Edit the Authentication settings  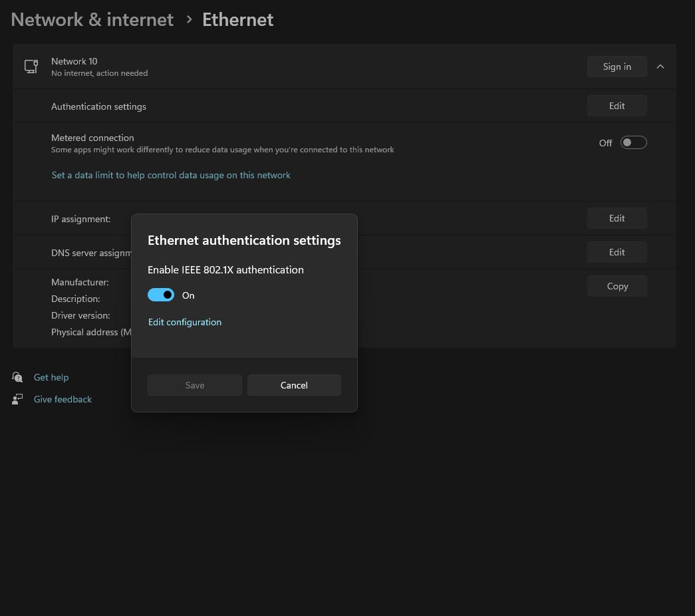pyautogui.click(x=617, y=106)
